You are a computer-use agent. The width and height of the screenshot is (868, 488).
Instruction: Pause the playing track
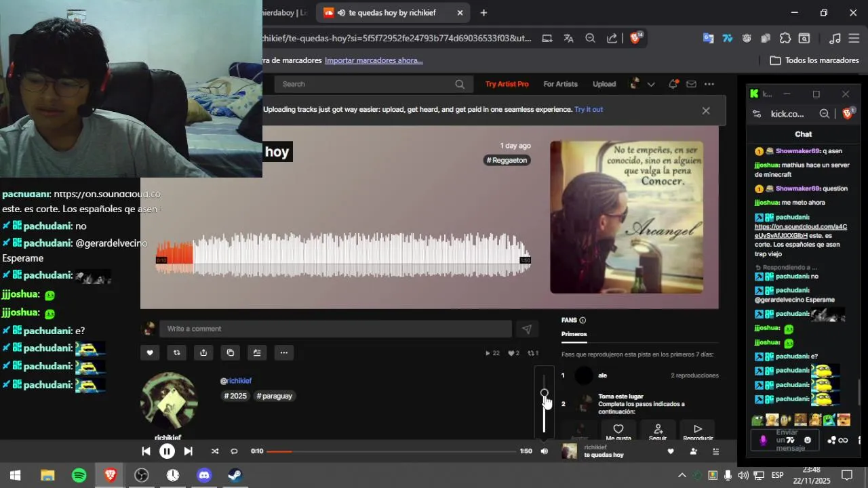[x=167, y=451]
